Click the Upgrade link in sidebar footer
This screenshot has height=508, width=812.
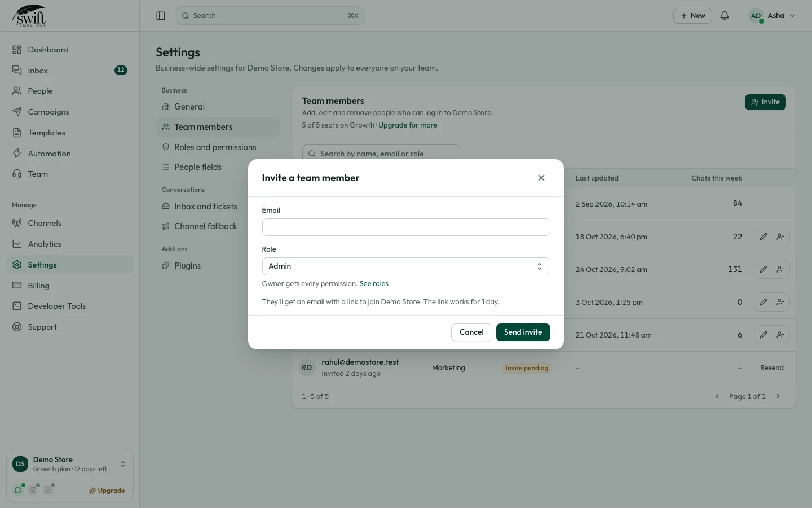107,491
